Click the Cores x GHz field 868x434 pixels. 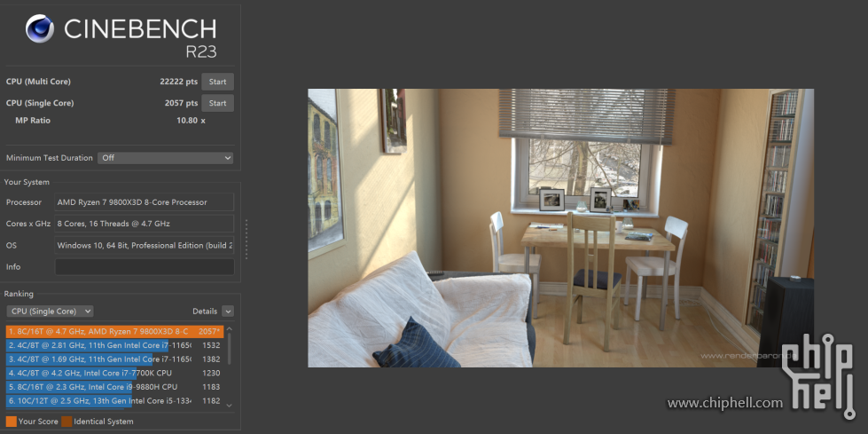[144, 224]
